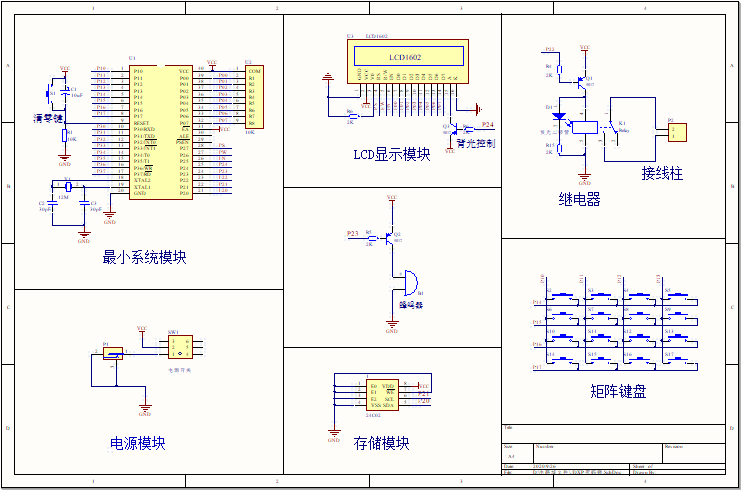Select the 存储模块 label

[381, 443]
